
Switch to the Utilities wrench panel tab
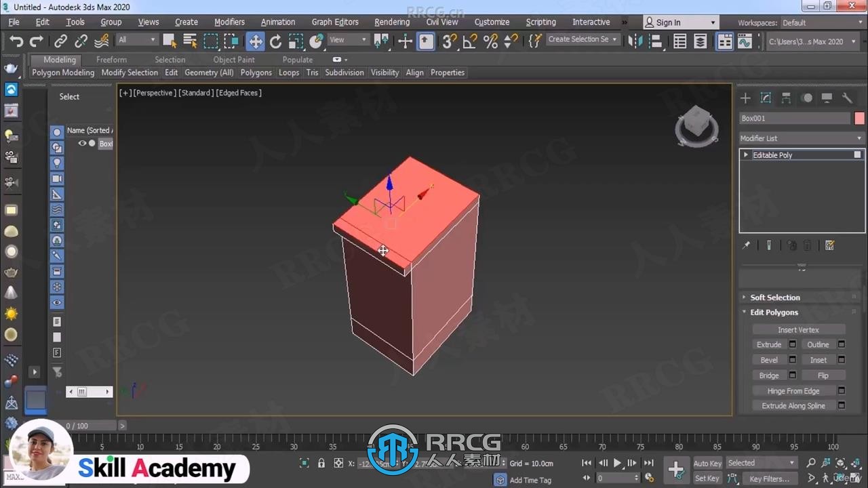click(x=847, y=98)
